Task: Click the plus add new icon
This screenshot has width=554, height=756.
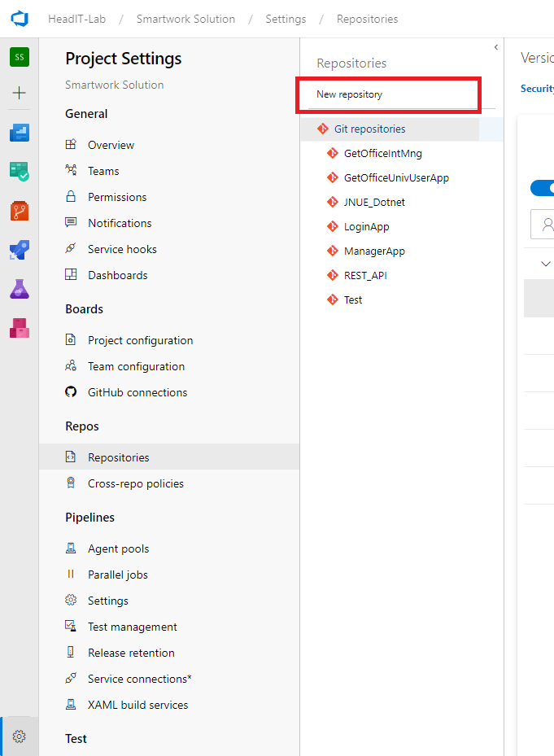Action: point(20,93)
